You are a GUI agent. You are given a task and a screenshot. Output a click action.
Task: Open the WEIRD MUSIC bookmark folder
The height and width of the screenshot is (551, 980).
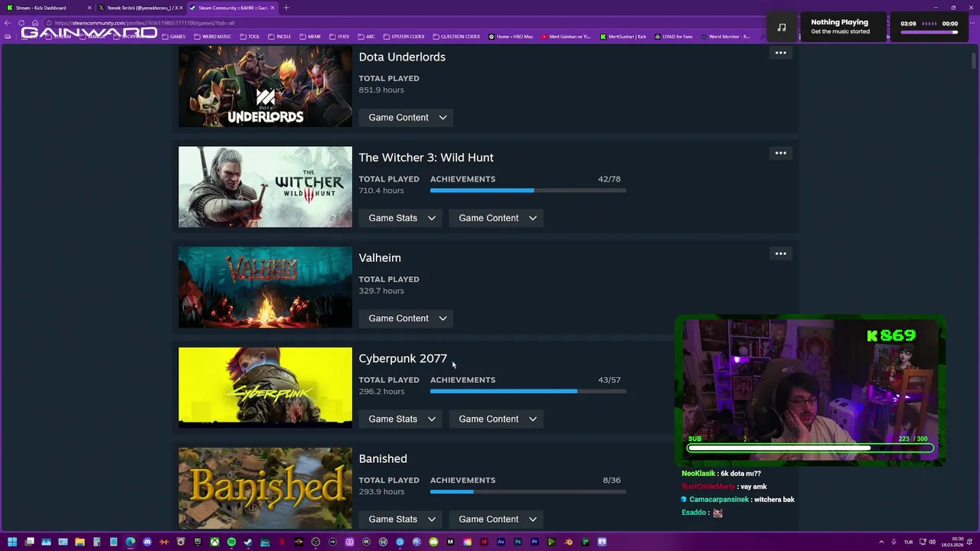[212, 37]
